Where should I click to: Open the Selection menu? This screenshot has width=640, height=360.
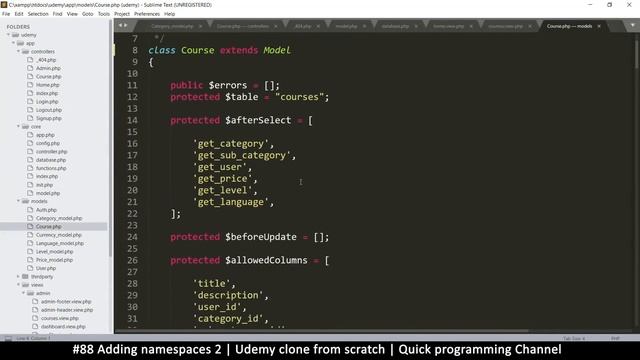click(x=38, y=14)
